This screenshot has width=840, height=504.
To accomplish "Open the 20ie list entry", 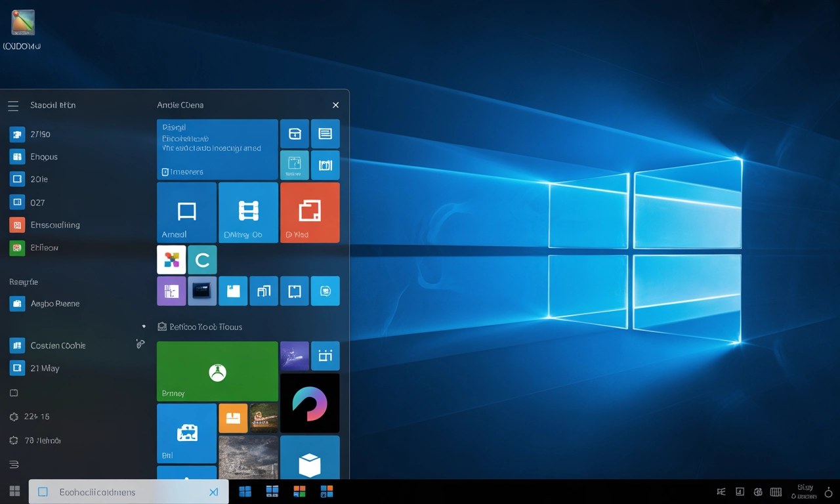I will point(29,179).
